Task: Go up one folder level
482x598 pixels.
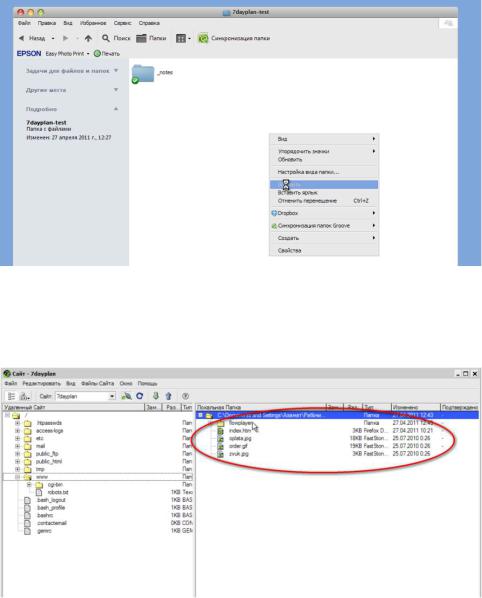Action: click(88, 38)
